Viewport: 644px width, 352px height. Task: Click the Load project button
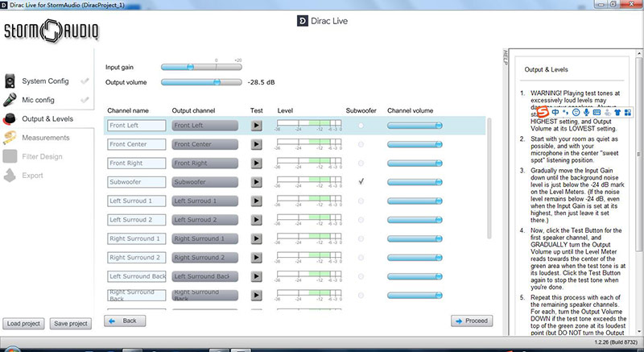[23, 323]
